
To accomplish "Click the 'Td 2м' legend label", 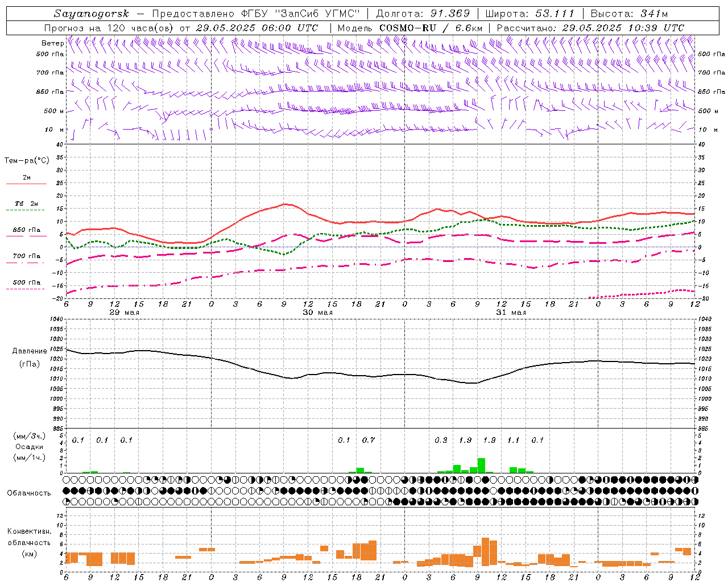I will tap(27, 203).
